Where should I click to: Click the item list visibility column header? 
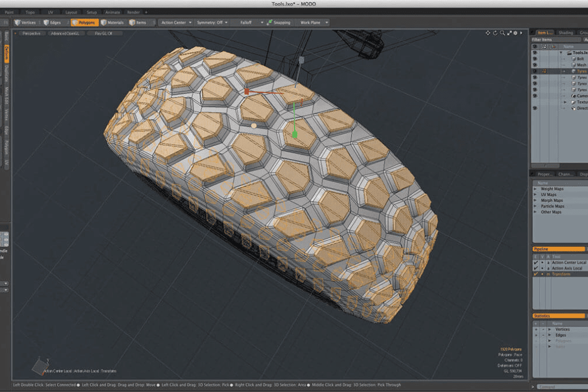[x=535, y=46]
